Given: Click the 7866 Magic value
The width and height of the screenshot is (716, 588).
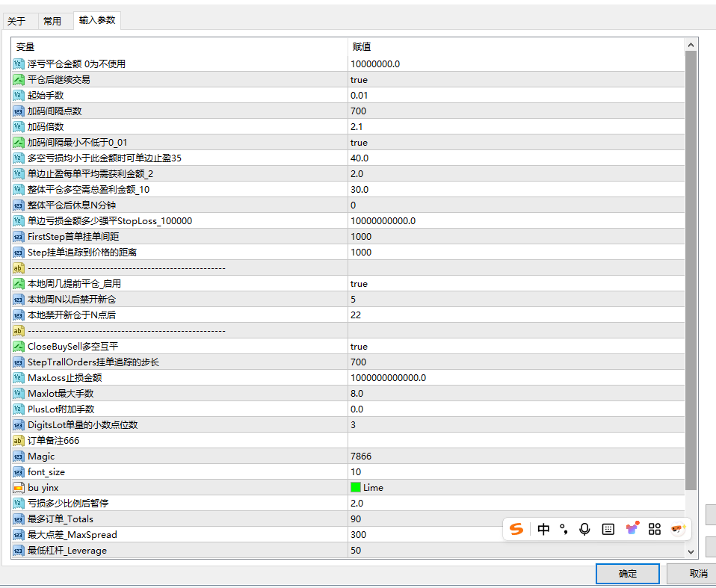Looking at the screenshot, I should 361,457.
